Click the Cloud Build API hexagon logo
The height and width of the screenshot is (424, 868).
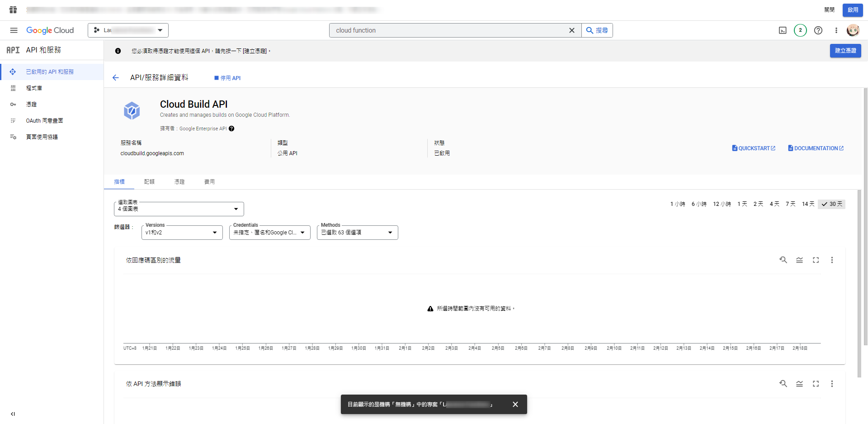pyautogui.click(x=132, y=110)
